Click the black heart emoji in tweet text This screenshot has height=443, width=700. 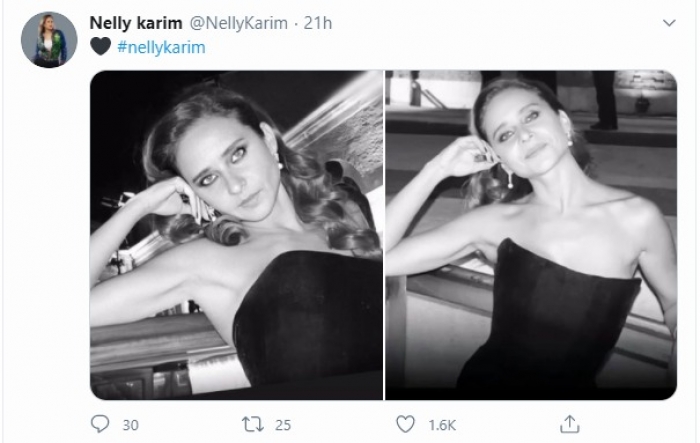pyautogui.click(x=97, y=47)
